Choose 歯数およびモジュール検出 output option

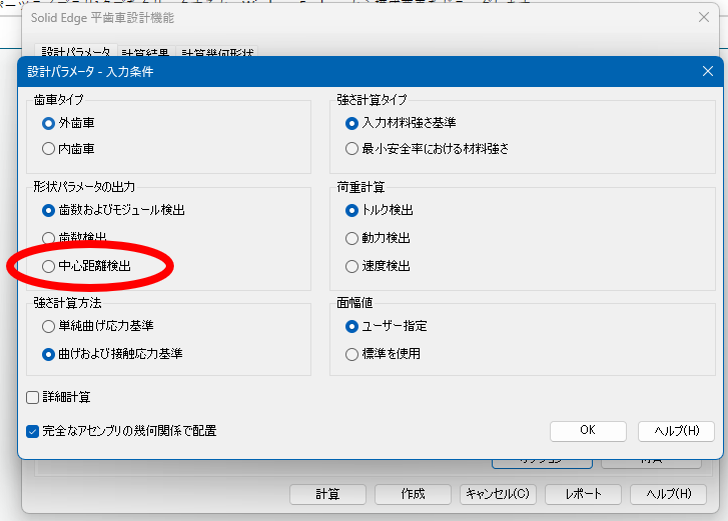coord(48,211)
